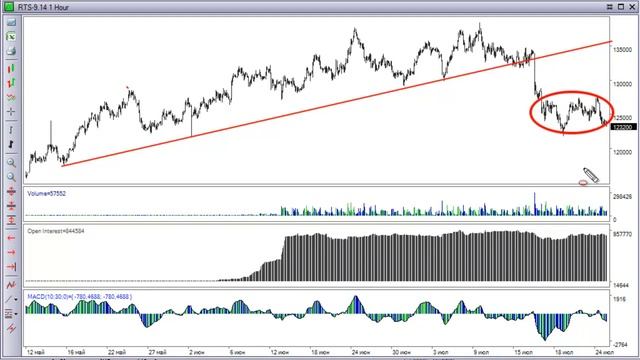Click the 'Open Interest' panel label
Image resolution: width=640 pixels, height=360 pixels.
[56, 231]
